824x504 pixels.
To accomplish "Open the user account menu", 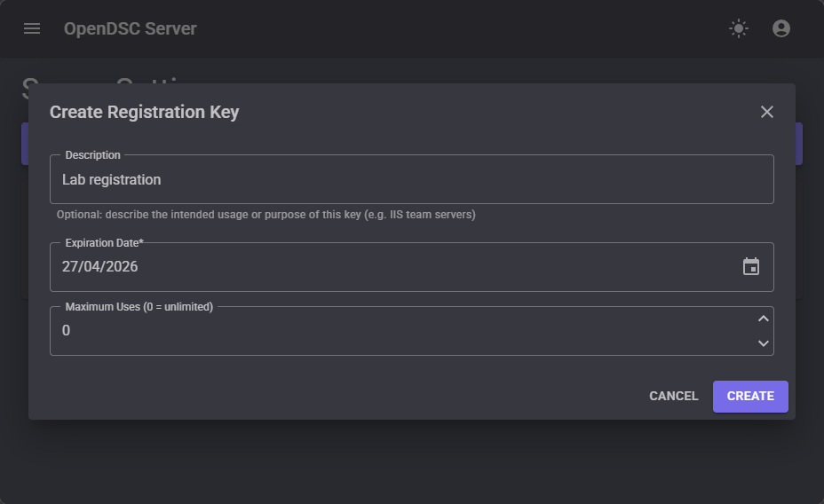I will [780, 28].
